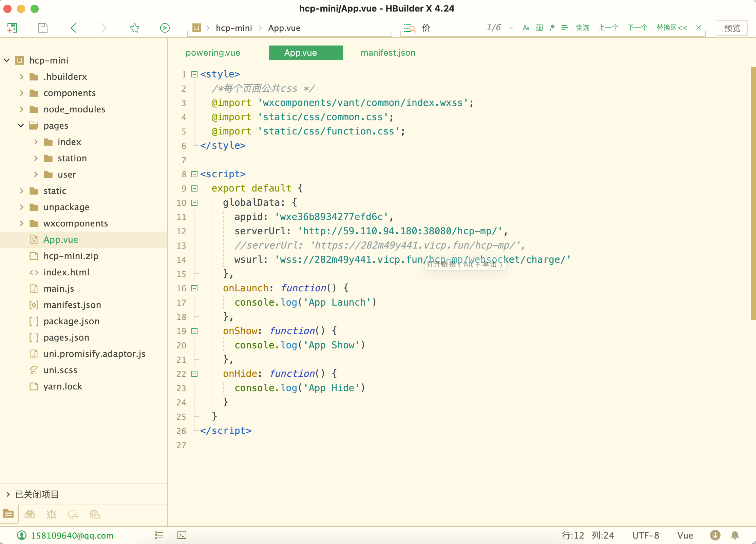Click 下一个 next match button
Screen dimensions: 756x544
[x=638, y=28]
